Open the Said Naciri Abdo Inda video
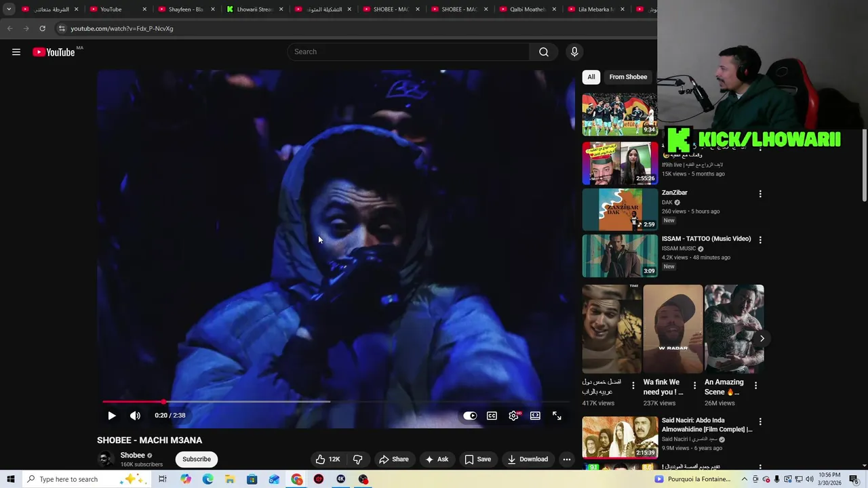The width and height of the screenshot is (868, 488). [x=707, y=425]
